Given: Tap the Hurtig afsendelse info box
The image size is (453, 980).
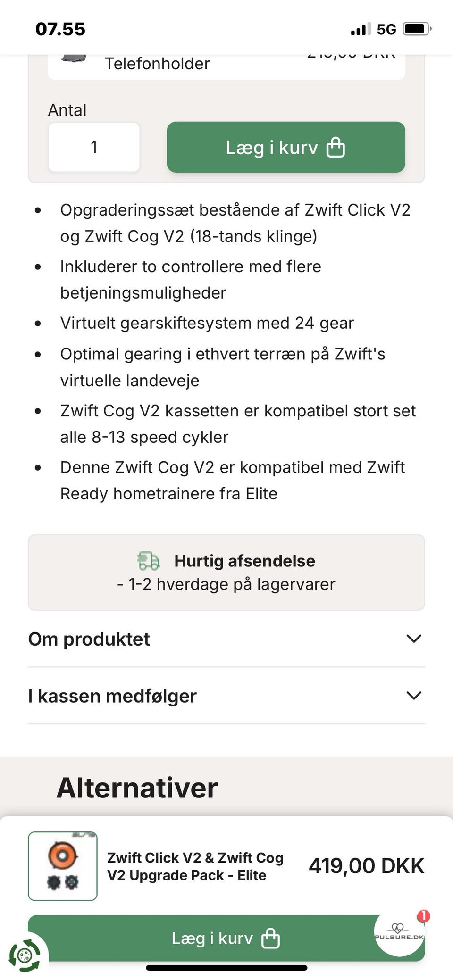Looking at the screenshot, I should [226, 572].
